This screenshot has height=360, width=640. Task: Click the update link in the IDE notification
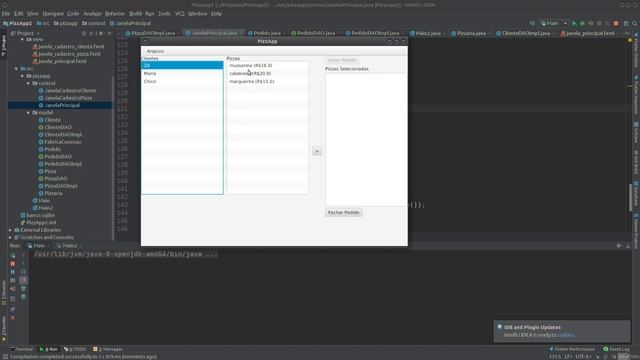566,335
